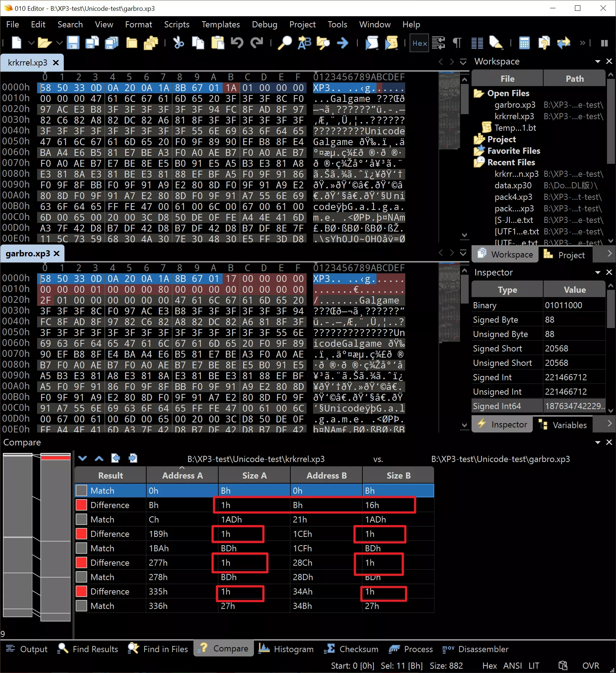
Task: Jump to previous difference with the up arrow
Action: [x=99, y=458]
